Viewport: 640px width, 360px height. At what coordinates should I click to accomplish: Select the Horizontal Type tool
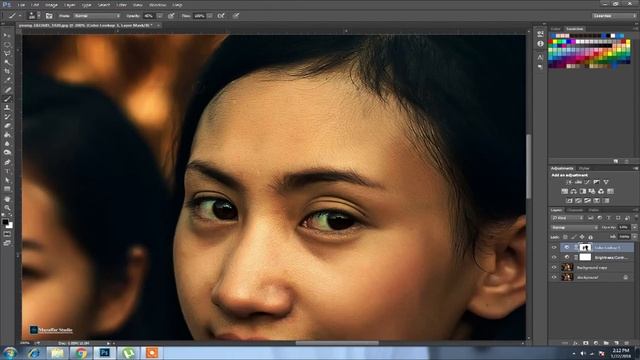coord(7,171)
